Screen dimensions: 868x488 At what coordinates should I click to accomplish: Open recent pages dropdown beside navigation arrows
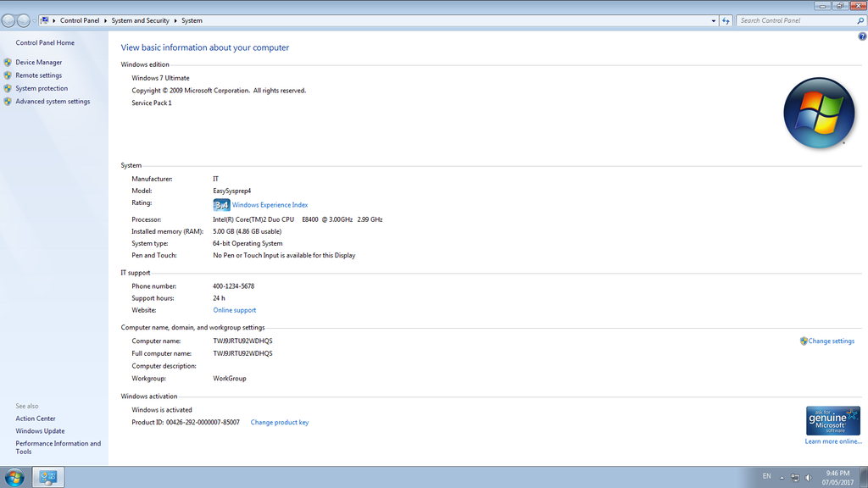click(x=34, y=21)
